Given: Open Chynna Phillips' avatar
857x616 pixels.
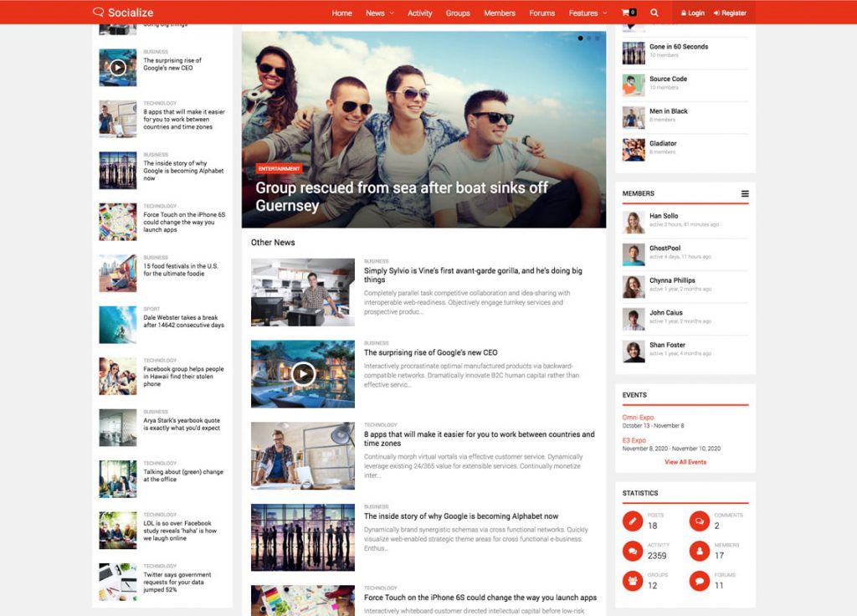Looking at the screenshot, I should coord(634,287).
